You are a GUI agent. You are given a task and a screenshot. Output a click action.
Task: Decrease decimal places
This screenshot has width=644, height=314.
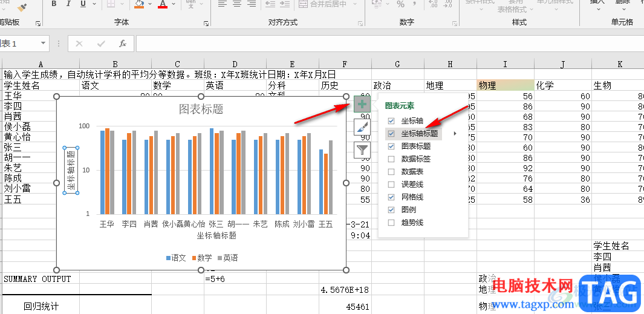(447, 4)
